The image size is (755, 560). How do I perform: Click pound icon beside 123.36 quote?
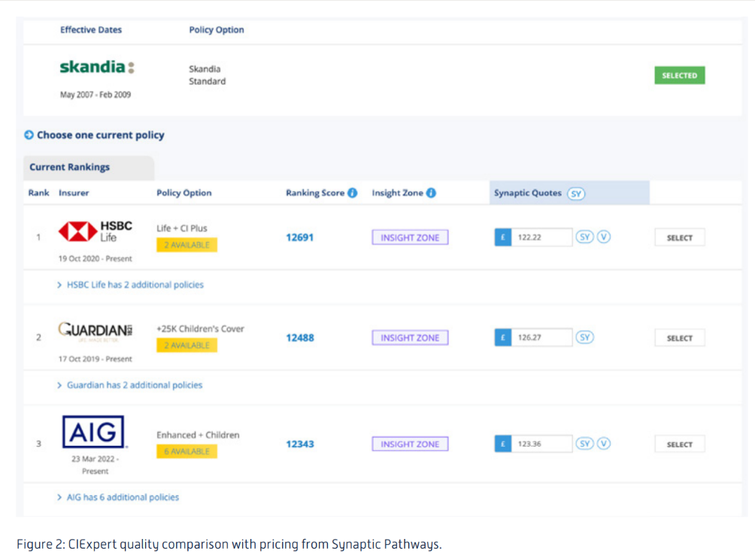502,443
